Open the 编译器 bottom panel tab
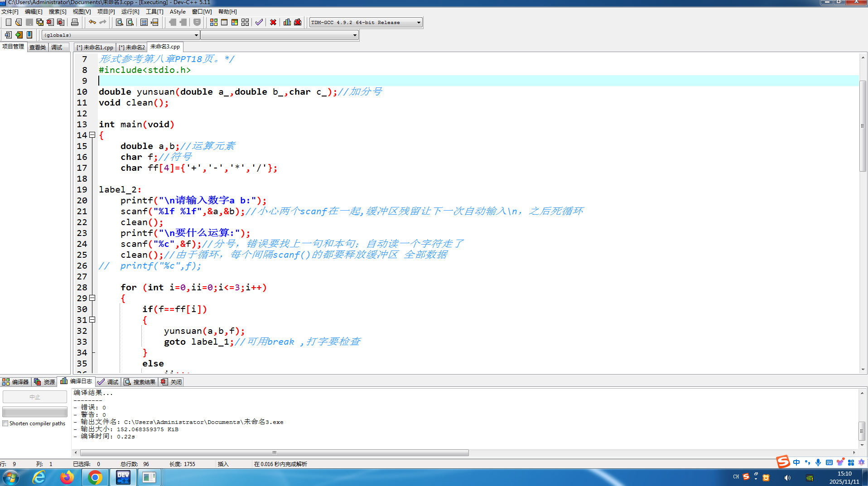 (x=15, y=382)
